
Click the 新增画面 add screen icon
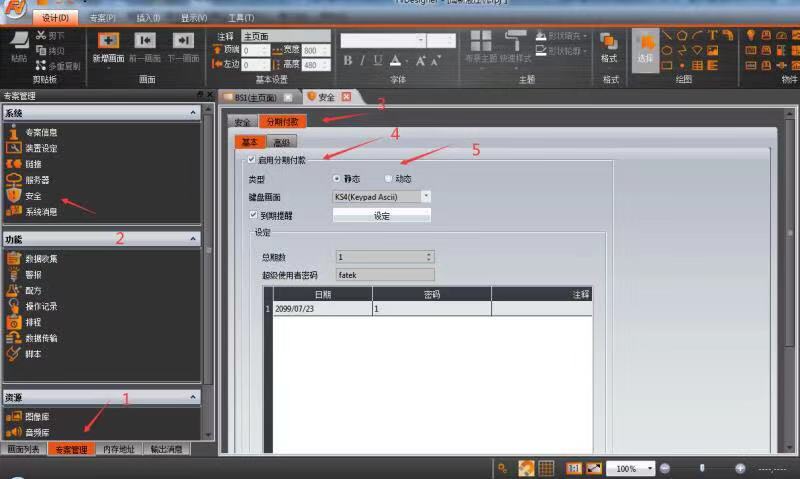click(x=108, y=41)
